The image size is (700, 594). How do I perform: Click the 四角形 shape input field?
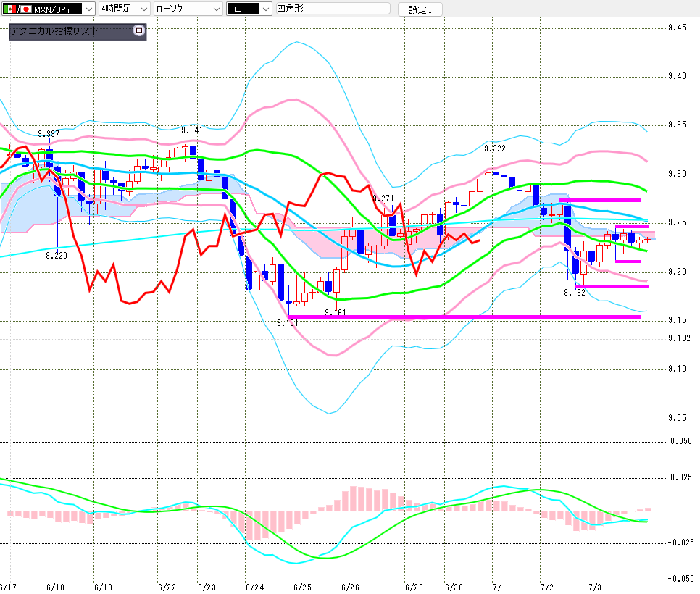coord(333,9)
